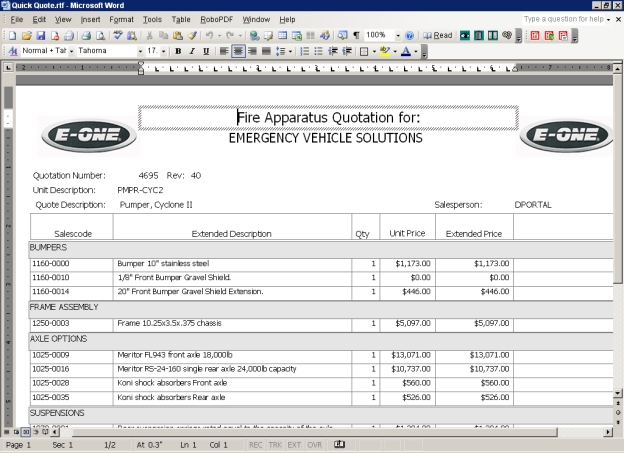Open undo history dropdown arrow
624x453 pixels.
(x=219, y=36)
